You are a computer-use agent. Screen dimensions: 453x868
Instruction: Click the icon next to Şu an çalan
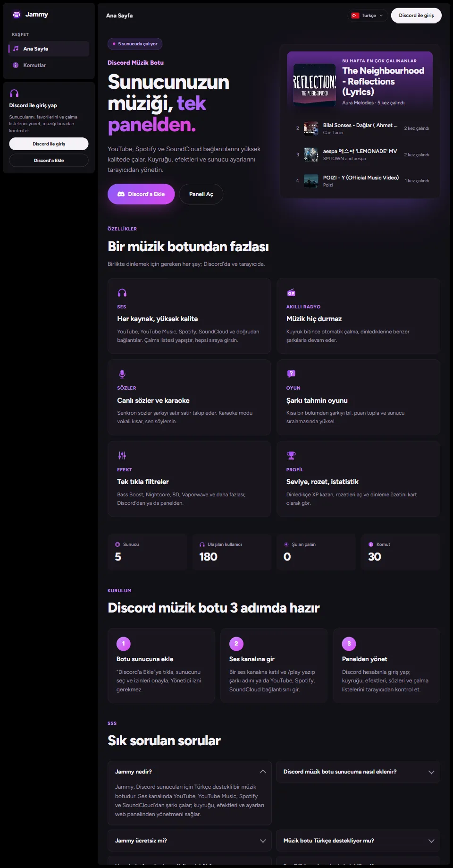pyautogui.click(x=286, y=545)
